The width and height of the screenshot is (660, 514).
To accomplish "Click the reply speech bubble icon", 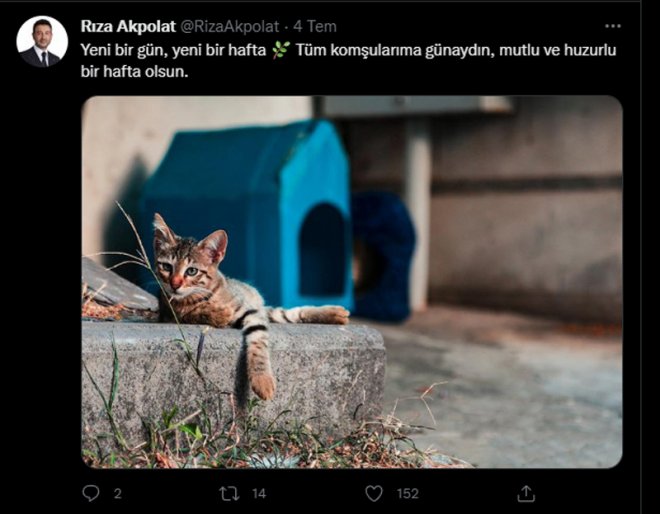I will [91, 493].
